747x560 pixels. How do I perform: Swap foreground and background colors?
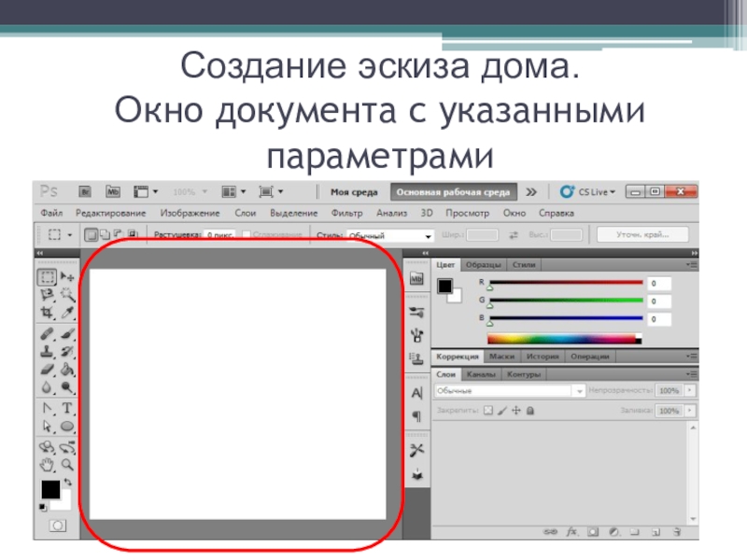coord(68,483)
